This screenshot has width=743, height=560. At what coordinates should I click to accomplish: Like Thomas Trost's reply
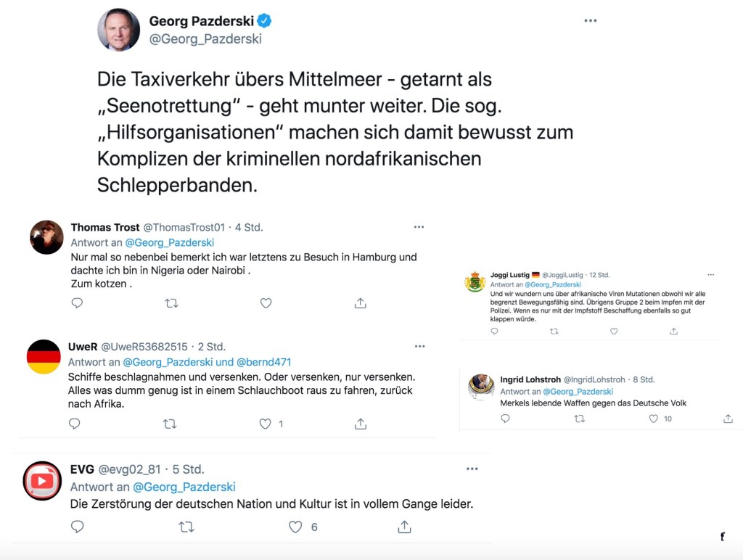pyautogui.click(x=266, y=303)
